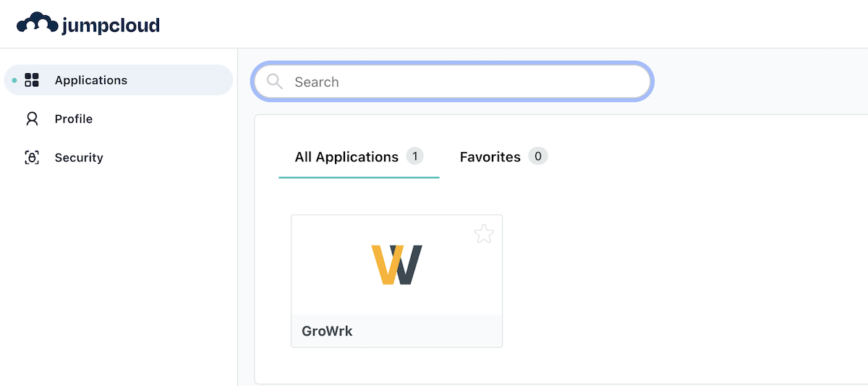Viewport: 868px width, 386px height.
Task: Toggle the favorite star on GroWrk
Action: 484,233
